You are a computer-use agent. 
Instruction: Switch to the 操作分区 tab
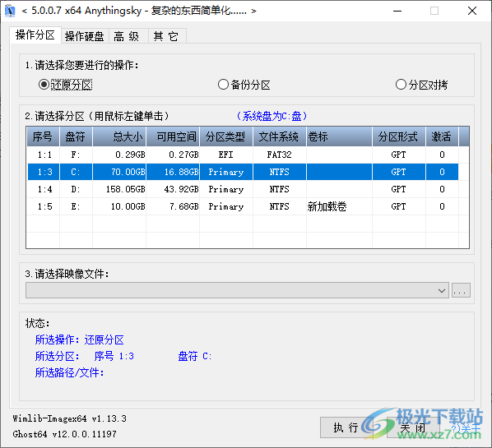tap(35, 35)
